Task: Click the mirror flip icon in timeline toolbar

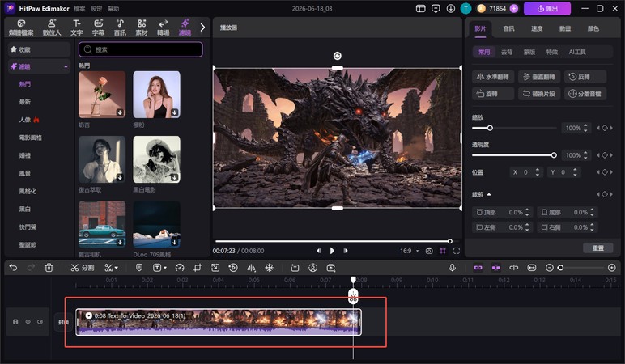Action: coord(251,268)
